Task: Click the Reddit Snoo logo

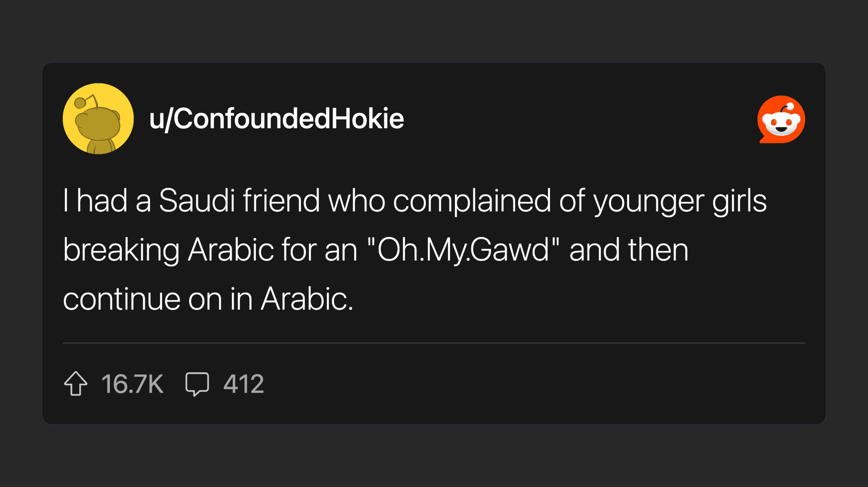Action: point(781,119)
